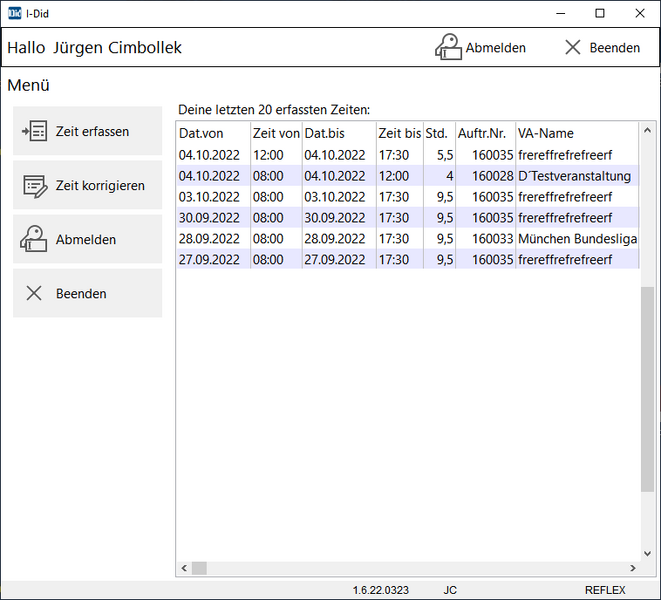The height and width of the screenshot is (600, 661).
Task: Select the D´Testveranstaltung entry
Action: (574, 176)
